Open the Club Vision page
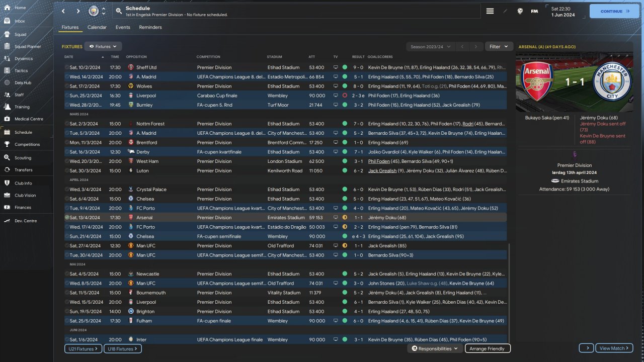This screenshot has width=644, height=362. [x=25, y=196]
